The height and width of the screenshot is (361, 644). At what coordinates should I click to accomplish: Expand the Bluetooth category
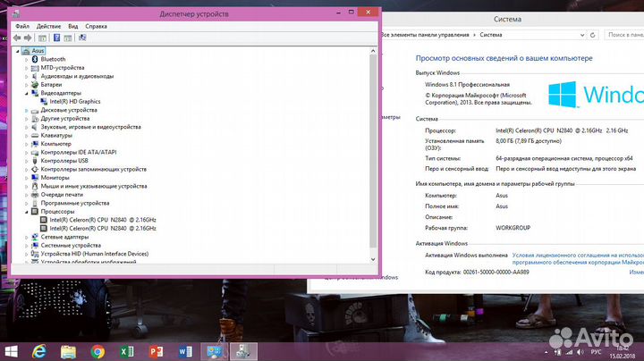coord(27,60)
